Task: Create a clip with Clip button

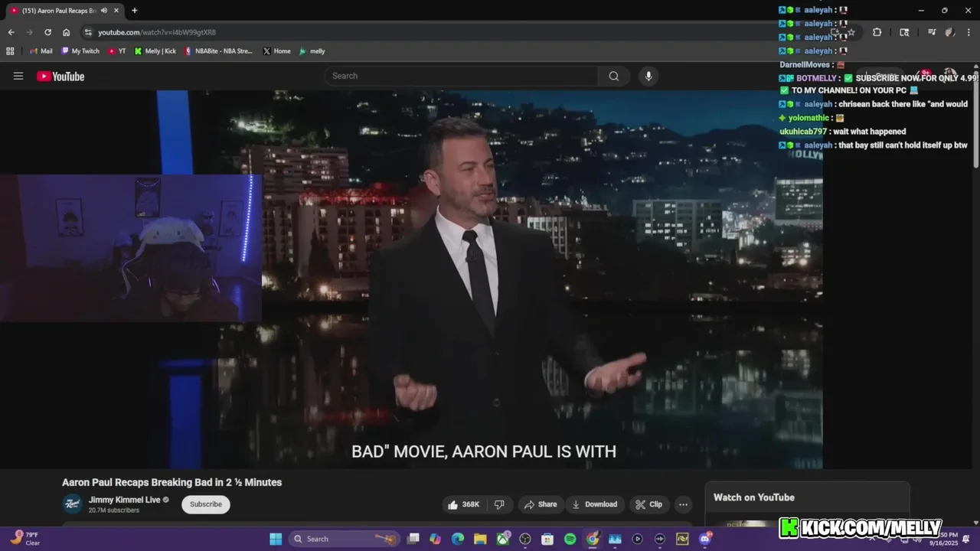Action: click(648, 504)
